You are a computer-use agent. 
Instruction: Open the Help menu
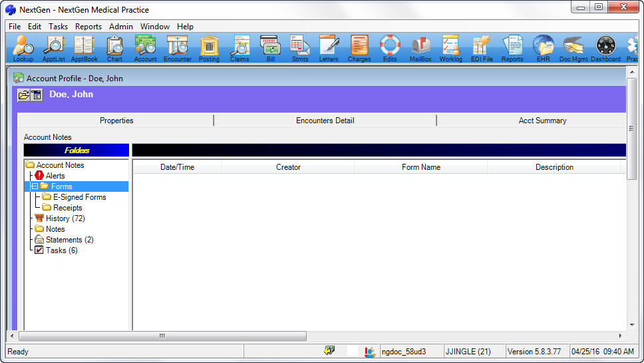pos(185,27)
